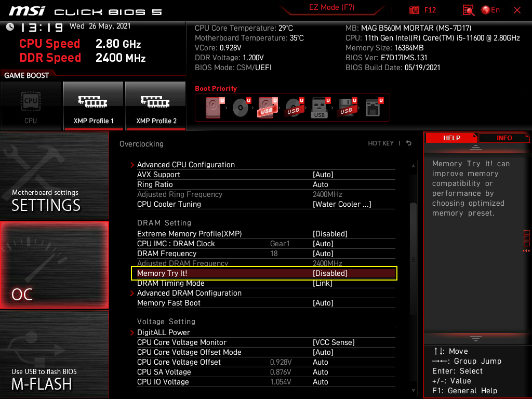Expand Advanced DRAM Configuration

point(189,293)
